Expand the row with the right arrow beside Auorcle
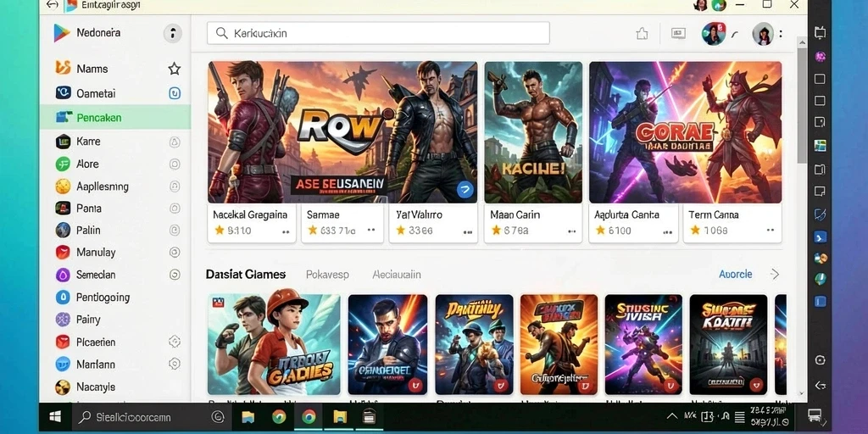 pyautogui.click(x=775, y=274)
